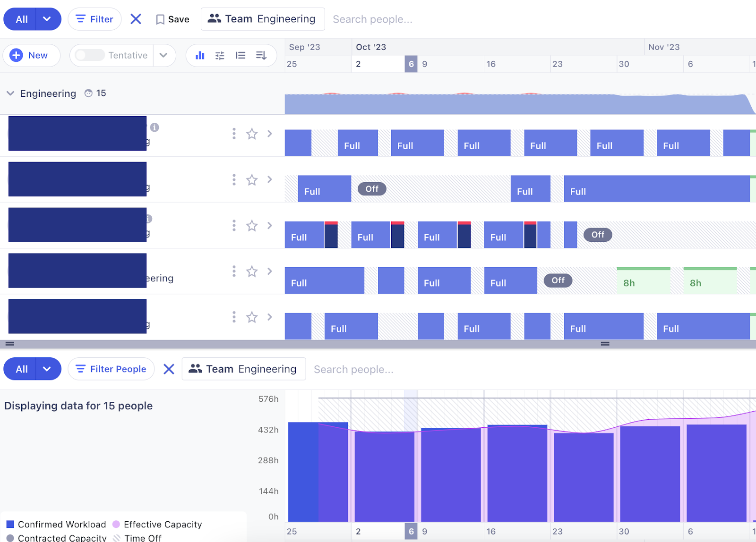Open the three-dot menu on the first engineer row
The image size is (756, 542).
tap(234, 134)
